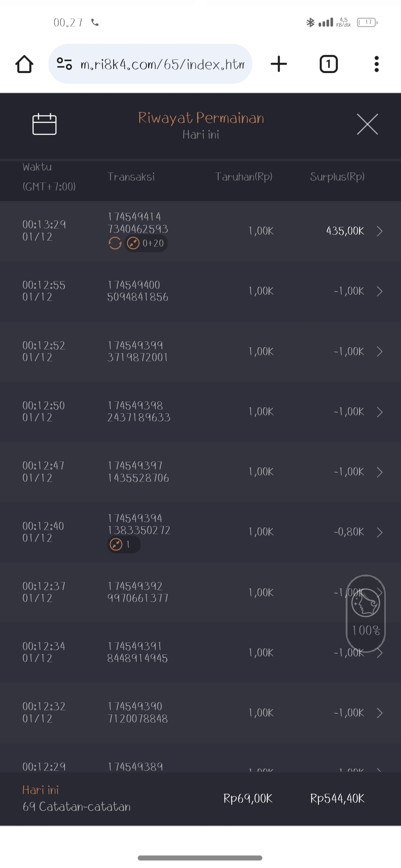
Task: Open the calendar date picker icon
Action: click(x=45, y=124)
